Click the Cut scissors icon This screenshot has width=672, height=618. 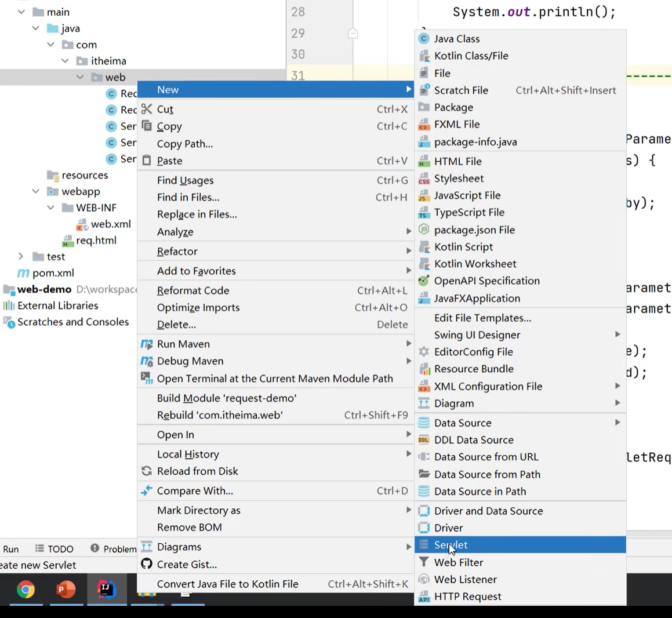[147, 109]
